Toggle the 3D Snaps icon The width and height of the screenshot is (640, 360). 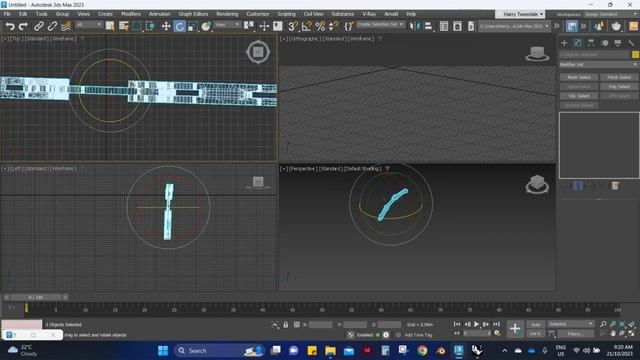point(293,26)
